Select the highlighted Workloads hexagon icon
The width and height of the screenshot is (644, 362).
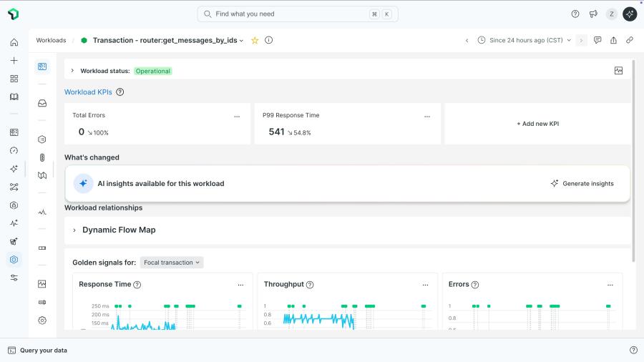click(14, 260)
